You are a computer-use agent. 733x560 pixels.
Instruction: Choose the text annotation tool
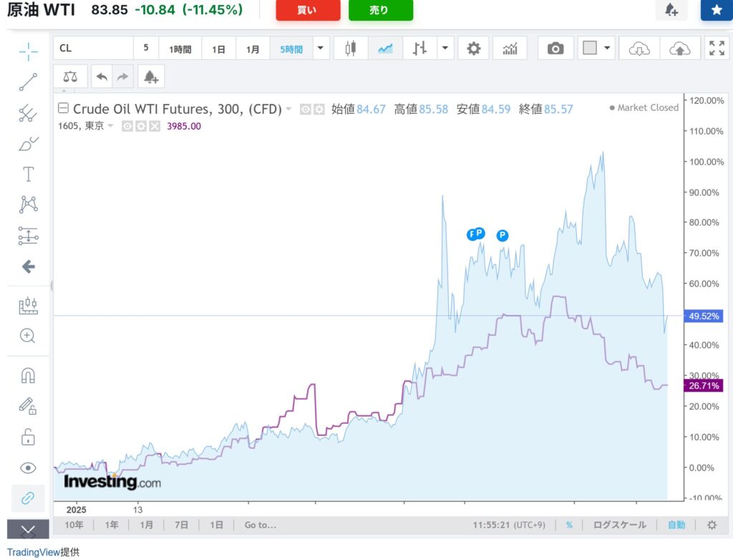tap(28, 174)
